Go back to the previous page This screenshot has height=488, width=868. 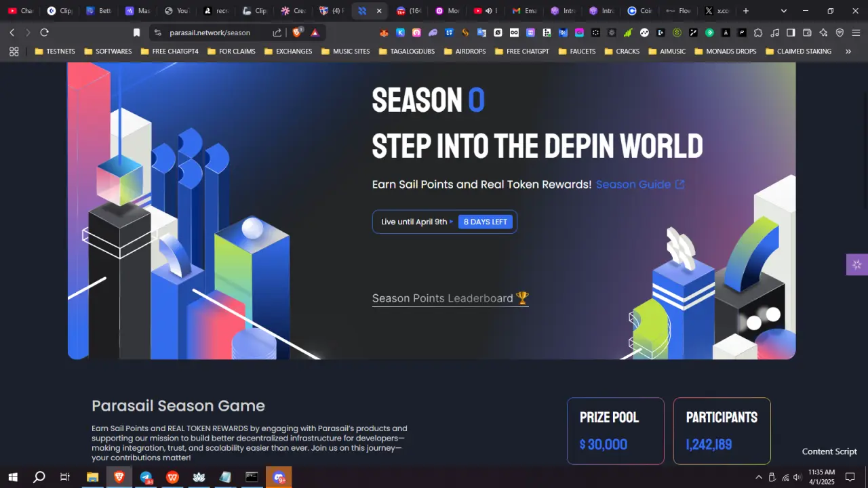point(12,33)
